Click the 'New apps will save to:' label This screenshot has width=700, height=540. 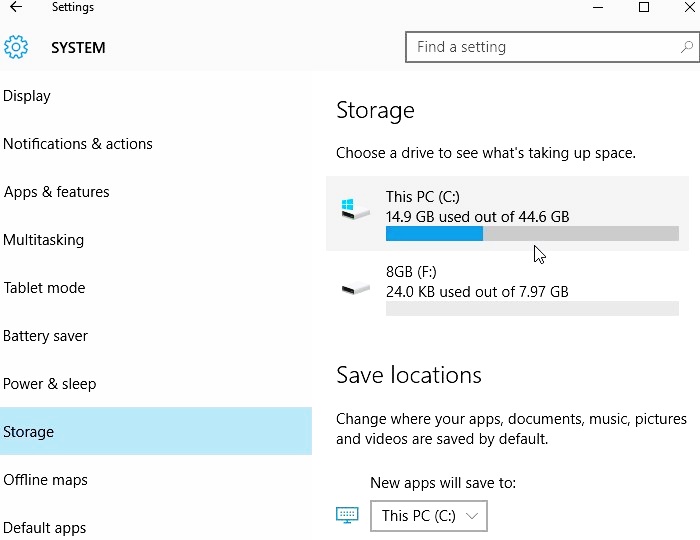(x=443, y=482)
